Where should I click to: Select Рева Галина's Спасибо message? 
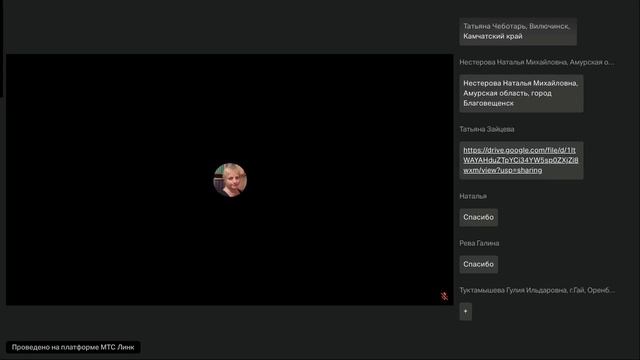(478, 264)
